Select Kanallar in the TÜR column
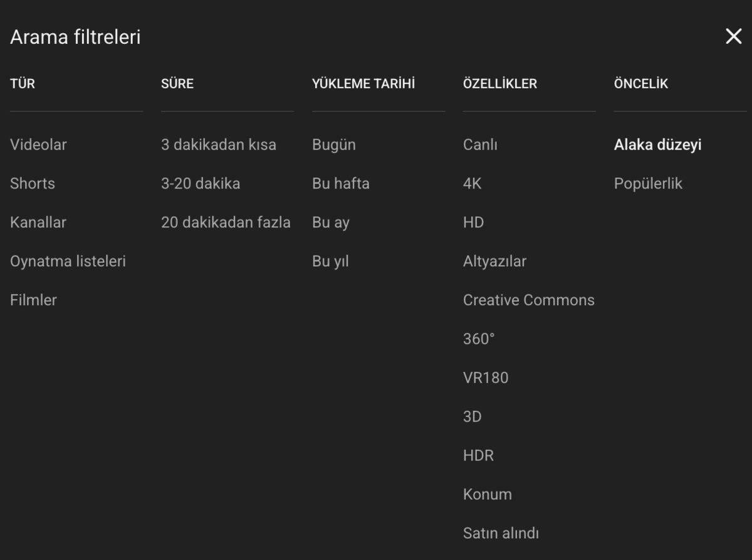This screenshot has height=560, width=752. click(x=38, y=222)
